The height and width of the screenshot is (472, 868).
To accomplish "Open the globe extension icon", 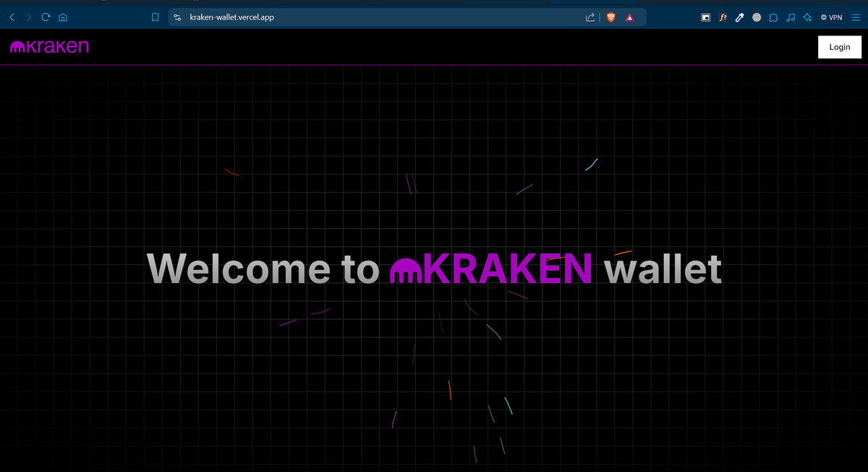I will point(756,17).
